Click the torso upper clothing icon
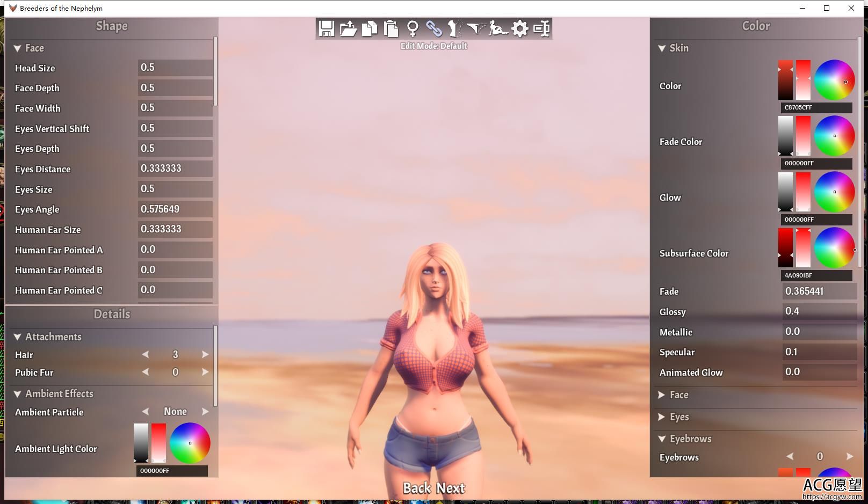The width and height of the screenshot is (868, 504). (454, 28)
